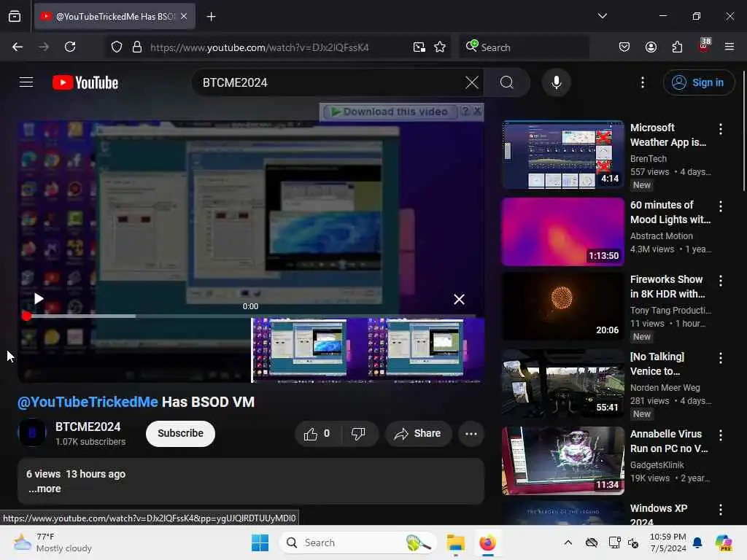This screenshot has width=747, height=560.
Task: Open File Explorer from taskbar
Action: pos(456,542)
